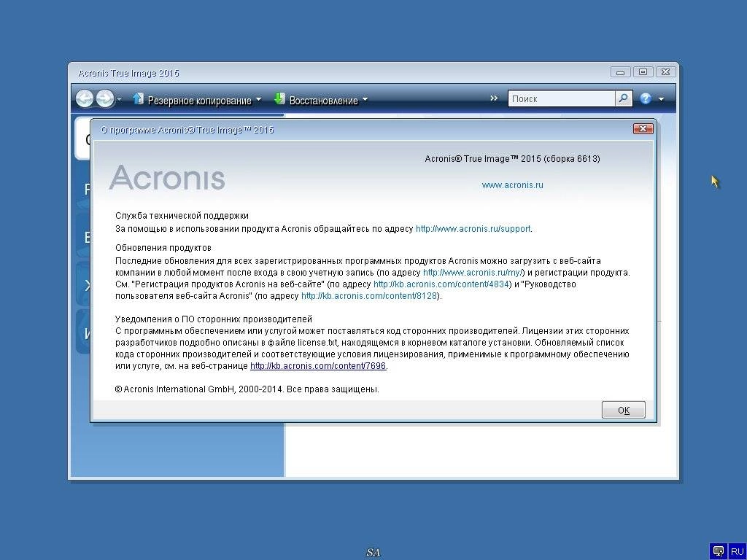Click the 'Обновления продуктов' heading
The image size is (747, 560).
[163, 248]
